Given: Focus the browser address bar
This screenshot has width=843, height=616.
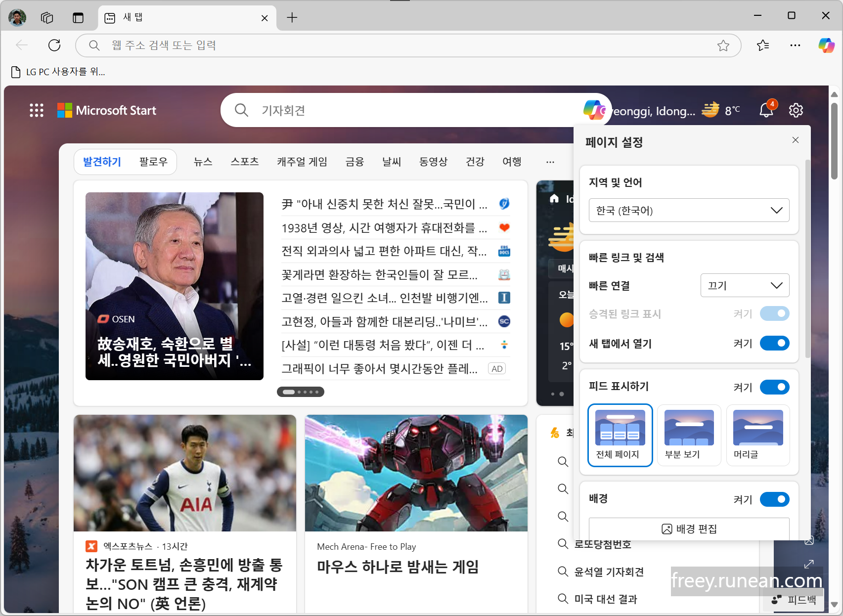Looking at the screenshot, I should (408, 45).
